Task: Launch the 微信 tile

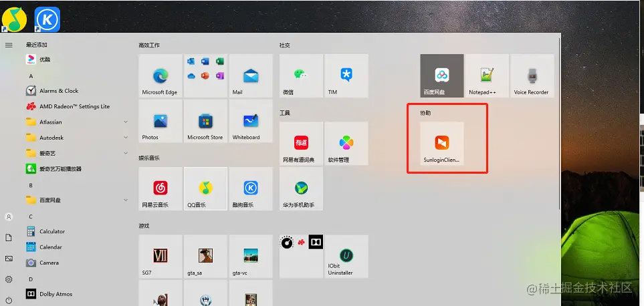Action: pyautogui.click(x=301, y=76)
